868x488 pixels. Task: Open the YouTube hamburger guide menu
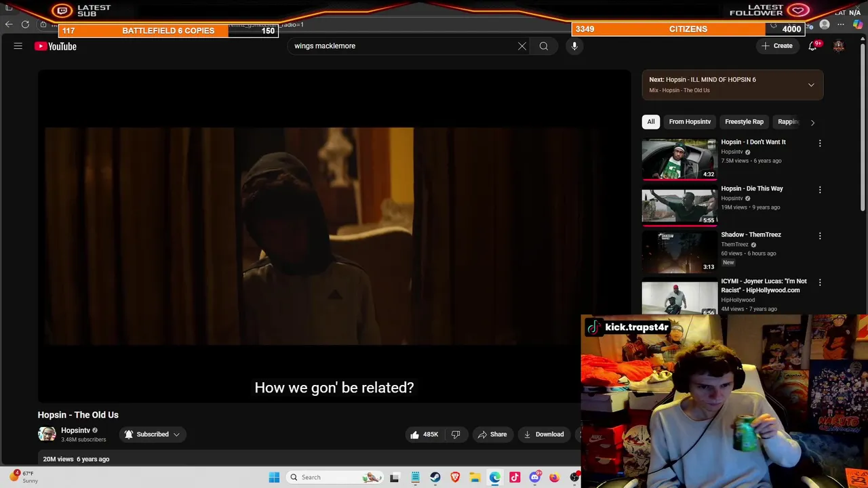pyautogui.click(x=18, y=46)
